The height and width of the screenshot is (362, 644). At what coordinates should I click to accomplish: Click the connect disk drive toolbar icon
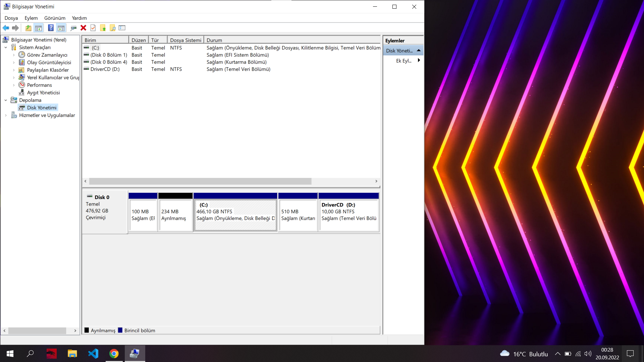[73, 28]
